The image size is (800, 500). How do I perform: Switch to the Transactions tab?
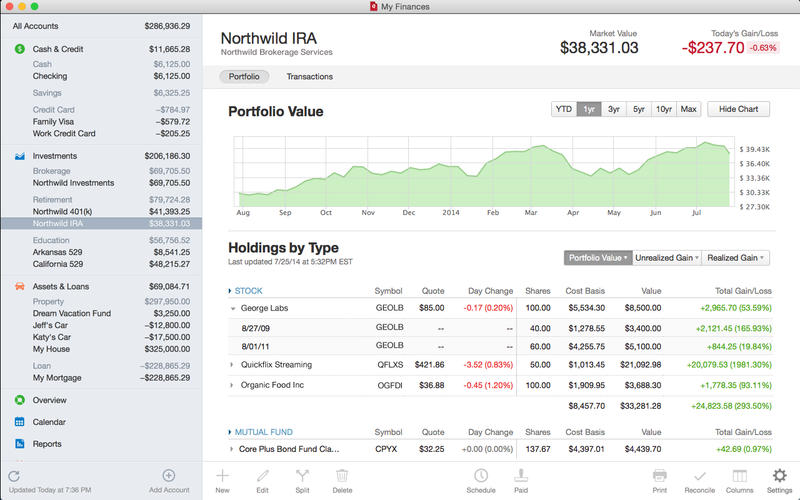tap(309, 77)
